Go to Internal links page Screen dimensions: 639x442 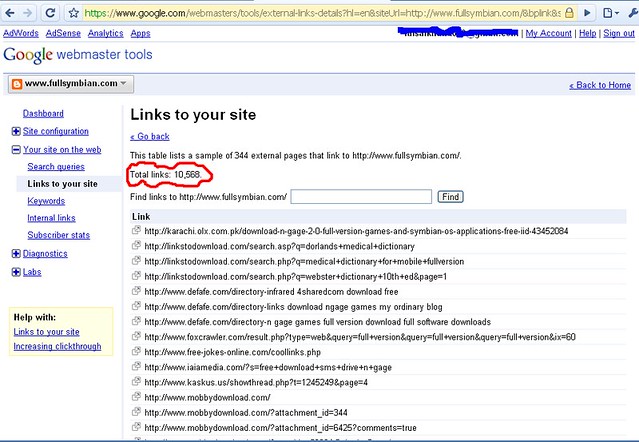pyautogui.click(x=51, y=218)
